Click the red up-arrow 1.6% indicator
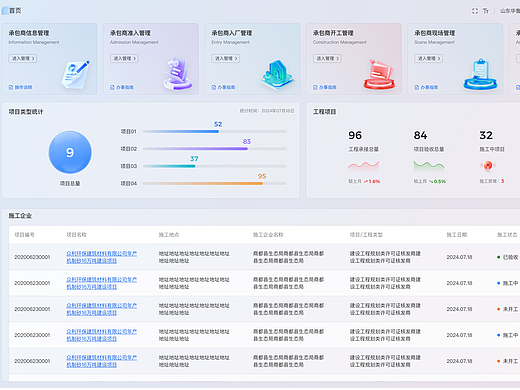Viewport: 520px width, 390px height. pos(372,181)
